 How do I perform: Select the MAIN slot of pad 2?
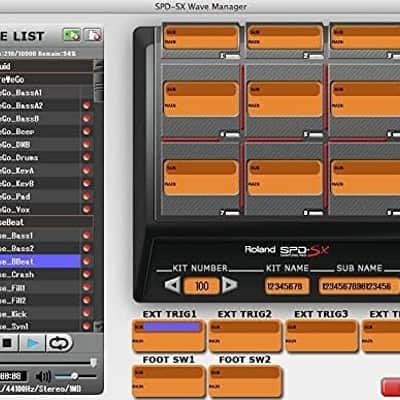tap(284, 43)
